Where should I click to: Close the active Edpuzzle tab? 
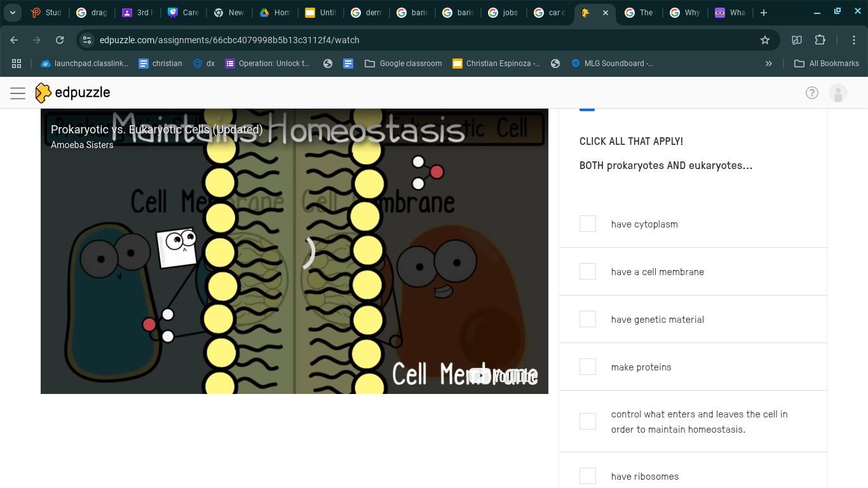(x=606, y=13)
